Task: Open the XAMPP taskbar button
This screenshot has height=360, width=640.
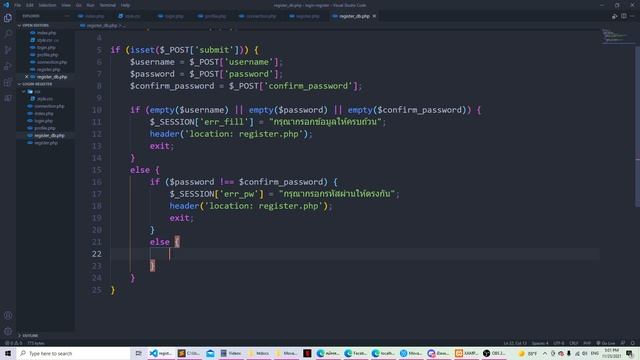Action: tap(467, 353)
